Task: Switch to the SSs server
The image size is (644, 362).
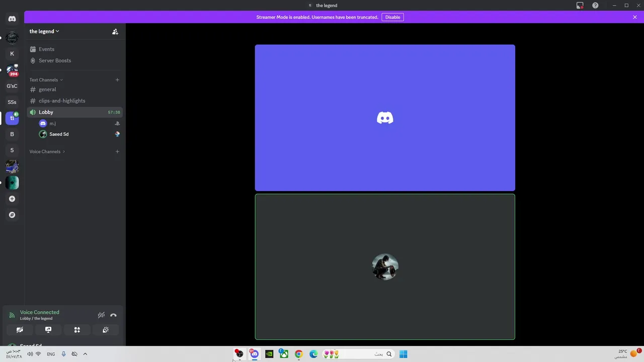Action: (12, 102)
